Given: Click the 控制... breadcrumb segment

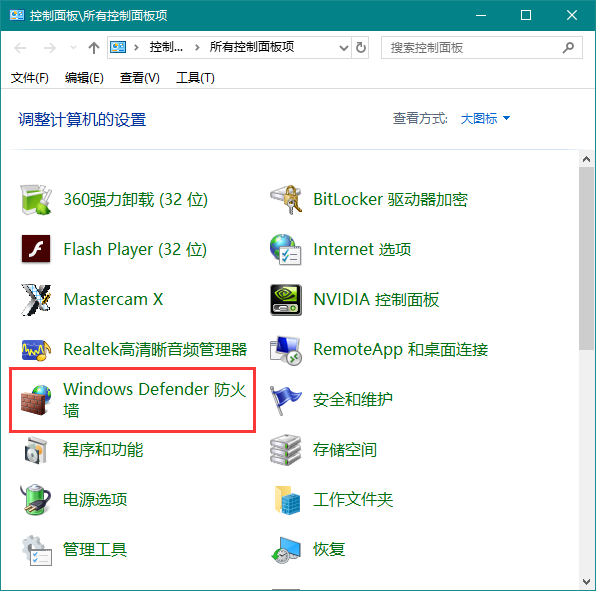Looking at the screenshot, I should pos(166,47).
